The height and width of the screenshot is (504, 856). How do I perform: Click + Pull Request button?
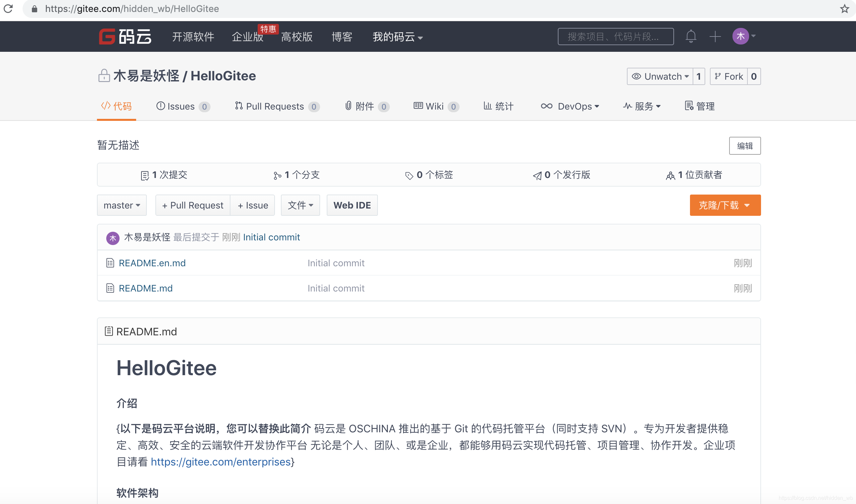coord(193,205)
